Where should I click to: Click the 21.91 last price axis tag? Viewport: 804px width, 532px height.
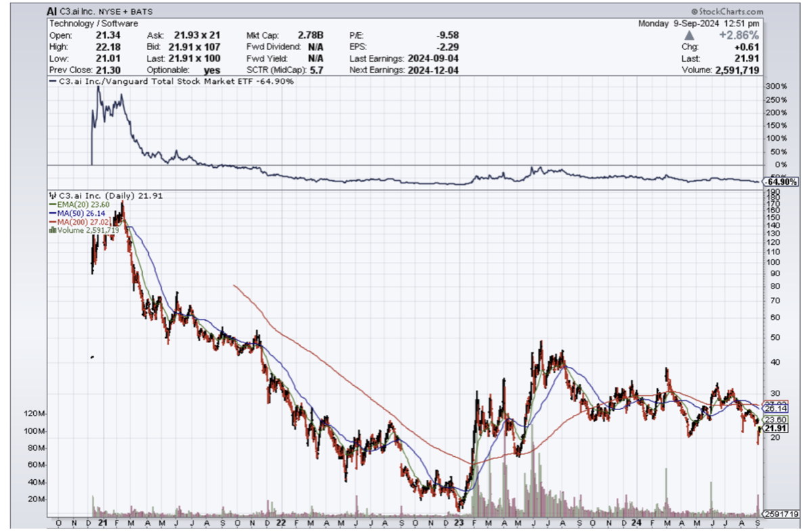pyautogui.click(x=776, y=429)
